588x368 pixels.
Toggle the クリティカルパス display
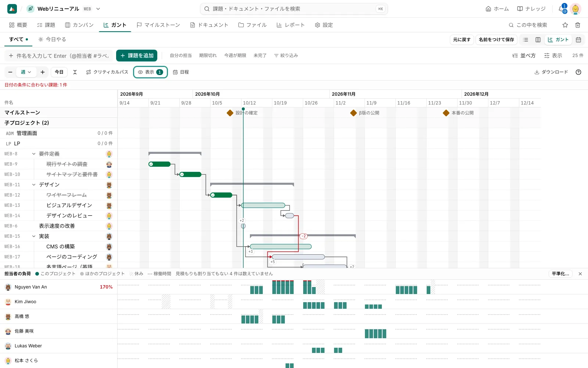(107, 72)
